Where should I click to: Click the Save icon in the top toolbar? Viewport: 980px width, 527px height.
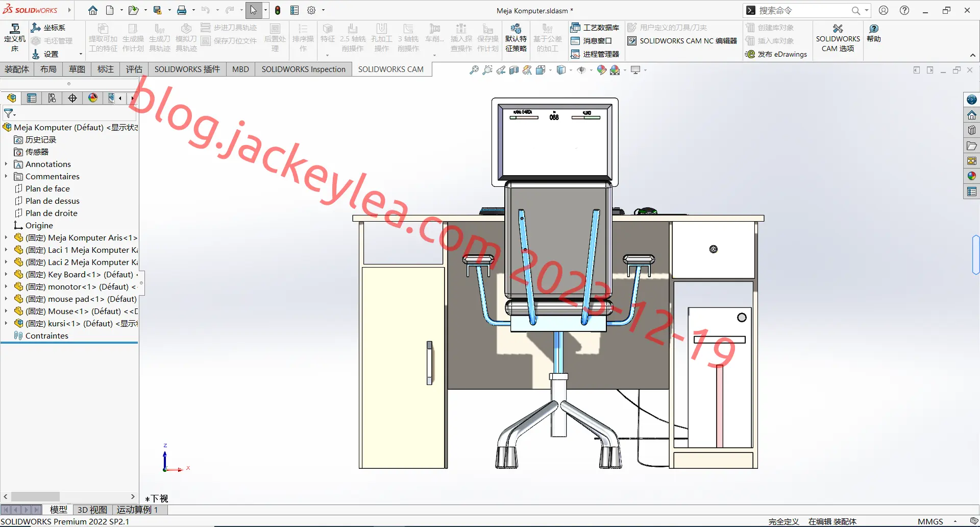(x=157, y=10)
